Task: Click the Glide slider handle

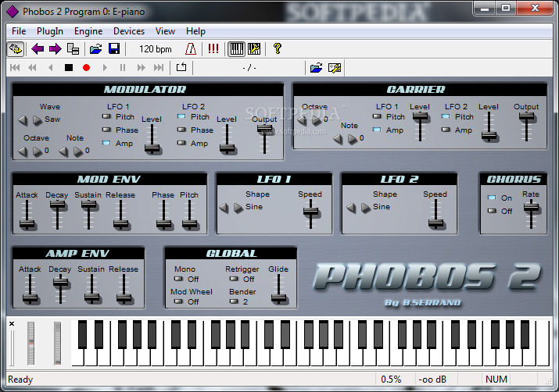Action: point(278,298)
